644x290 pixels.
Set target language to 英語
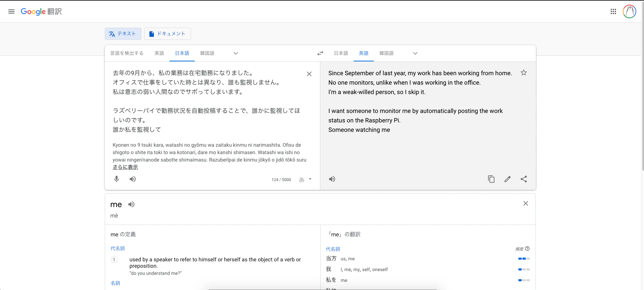(364, 53)
